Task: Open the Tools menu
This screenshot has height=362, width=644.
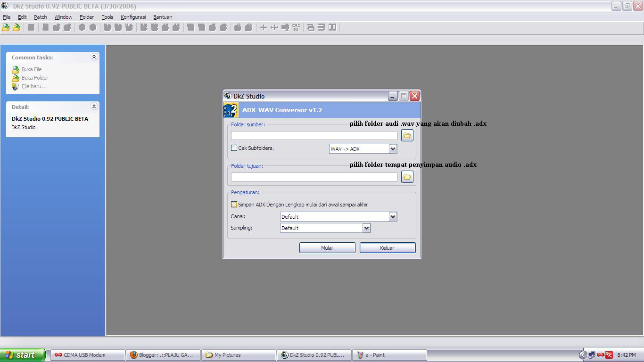Action: [107, 17]
